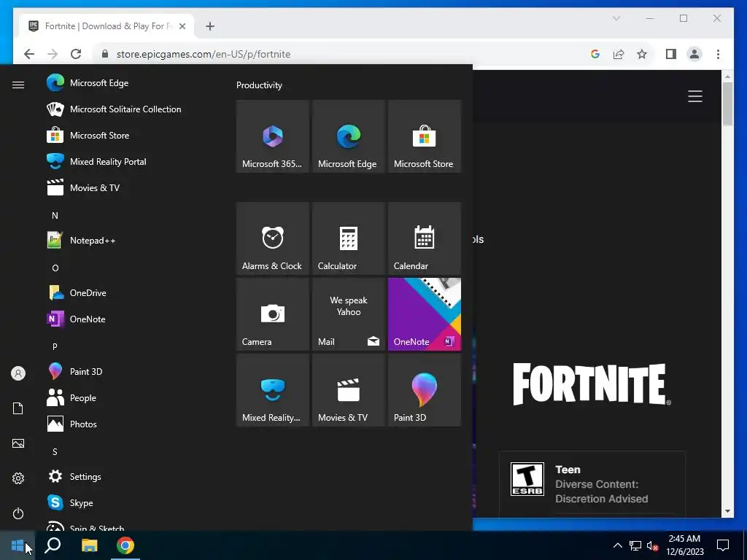Open the Mixed Reality Portal tile
Image resolution: width=747 pixels, height=560 pixels.
pos(273,390)
